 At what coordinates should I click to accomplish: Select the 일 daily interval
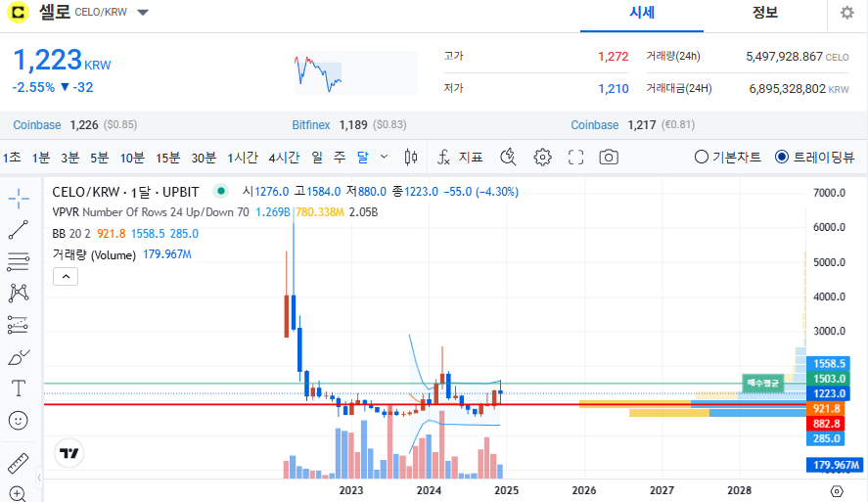(x=317, y=158)
